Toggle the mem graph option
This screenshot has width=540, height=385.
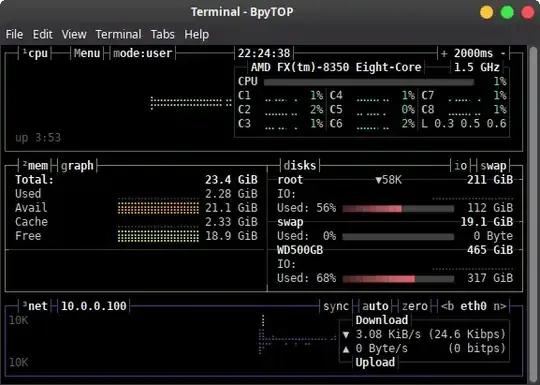click(77, 166)
